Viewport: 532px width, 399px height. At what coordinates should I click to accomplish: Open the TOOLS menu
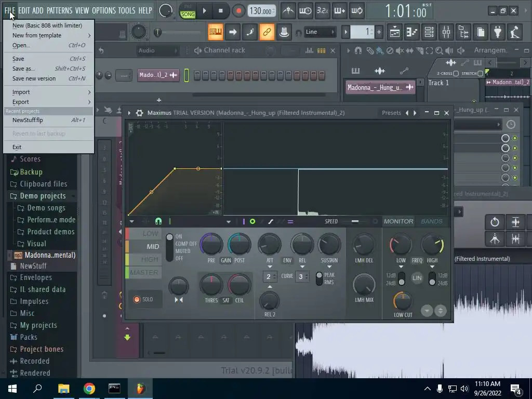click(127, 10)
